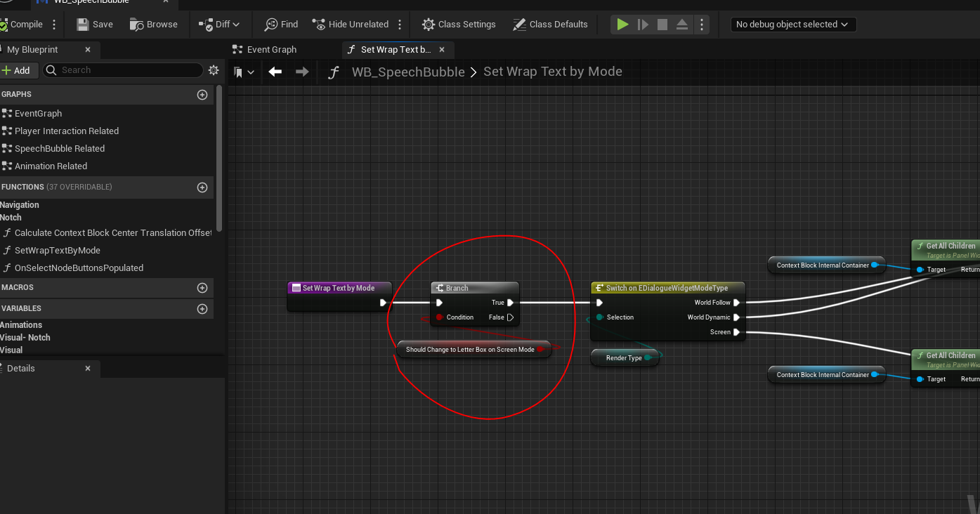Open SpeechBubble Related graph
Screen dimensions: 980x514
tap(60, 148)
